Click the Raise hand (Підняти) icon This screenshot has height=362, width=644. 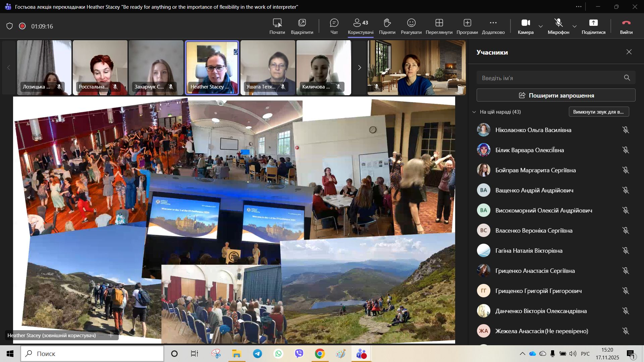point(387,23)
